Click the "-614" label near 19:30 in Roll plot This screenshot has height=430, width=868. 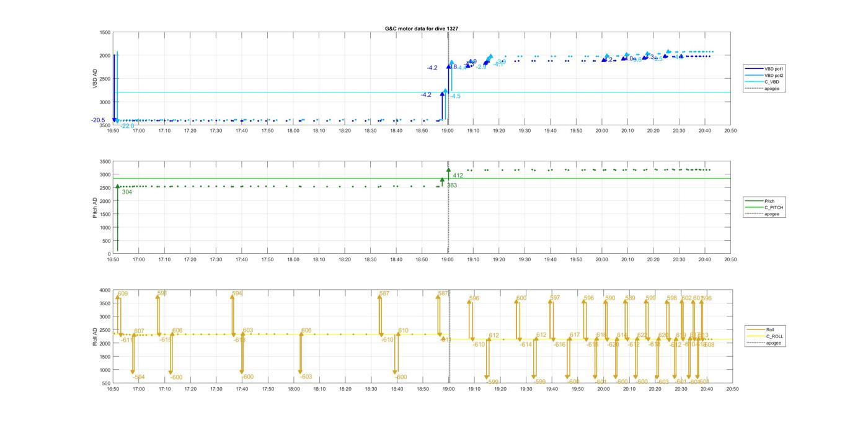526,344
